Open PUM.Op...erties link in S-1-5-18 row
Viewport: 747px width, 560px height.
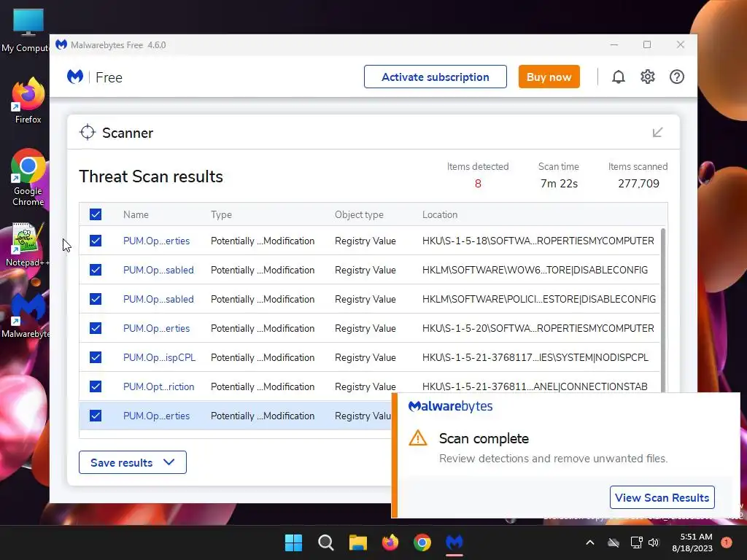coord(156,241)
